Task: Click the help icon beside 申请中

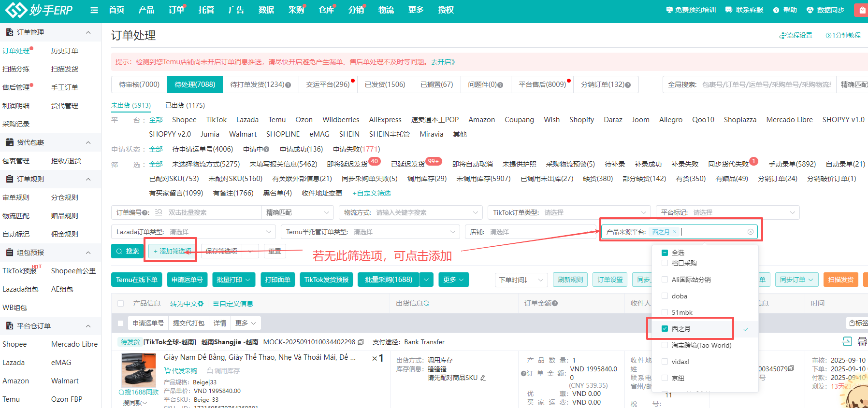Action: 266,150
